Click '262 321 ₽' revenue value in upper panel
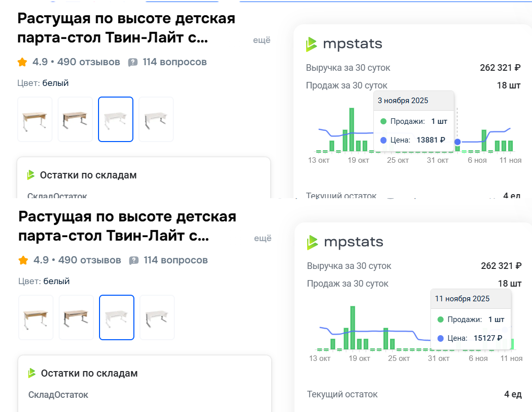The image size is (532, 412). [500, 68]
